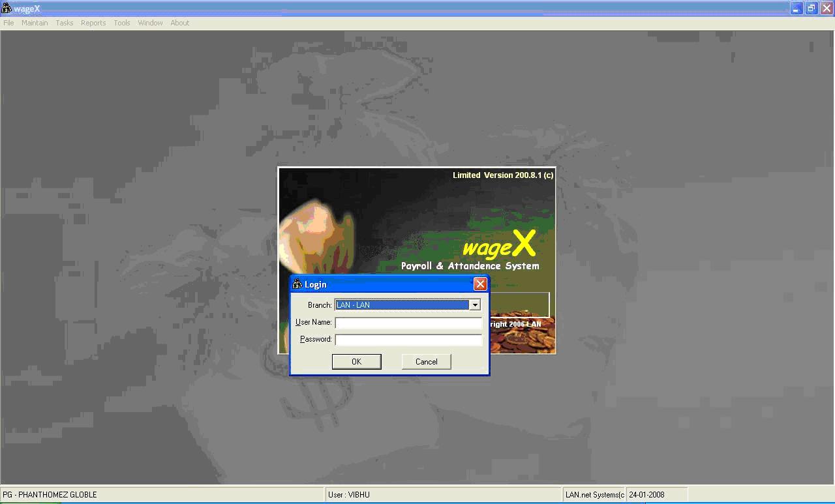Click the wageX application icon in title bar
The image size is (835, 504).
click(x=7, y=8)
